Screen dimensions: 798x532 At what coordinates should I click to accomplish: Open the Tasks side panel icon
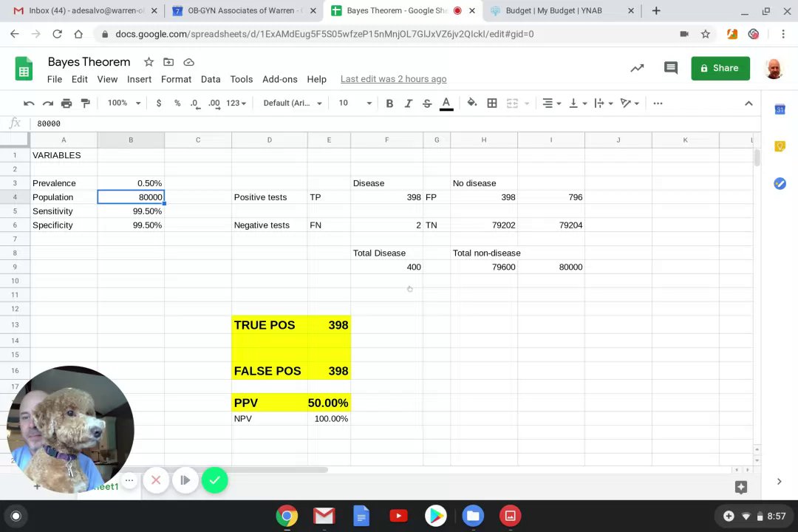click(780, 184)
